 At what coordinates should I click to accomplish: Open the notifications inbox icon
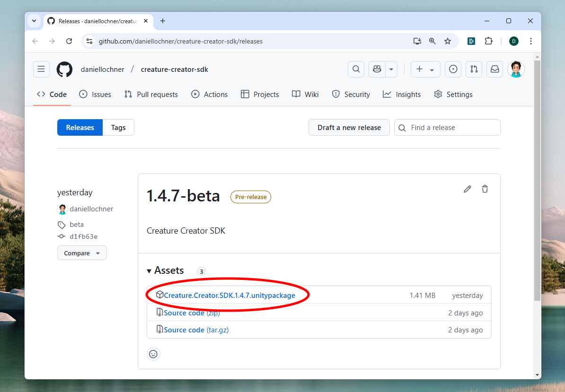click(x=495, y=69)
